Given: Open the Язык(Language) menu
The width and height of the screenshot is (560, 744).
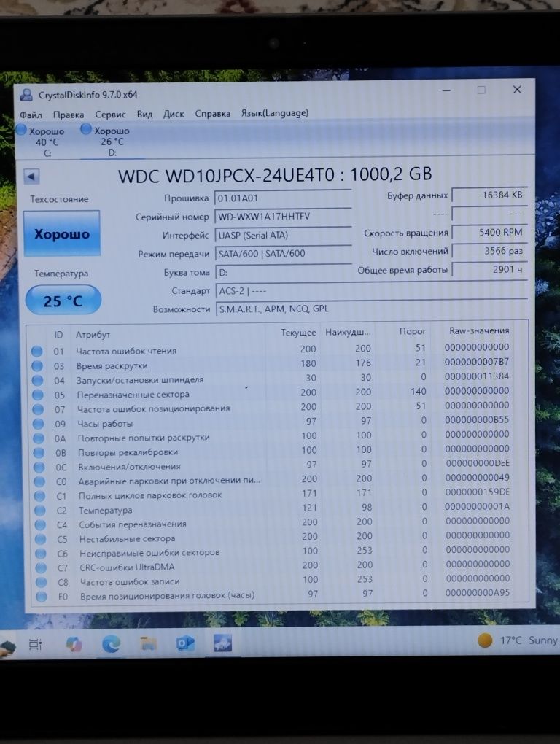Looking at the screenshot, I should 275,113.
